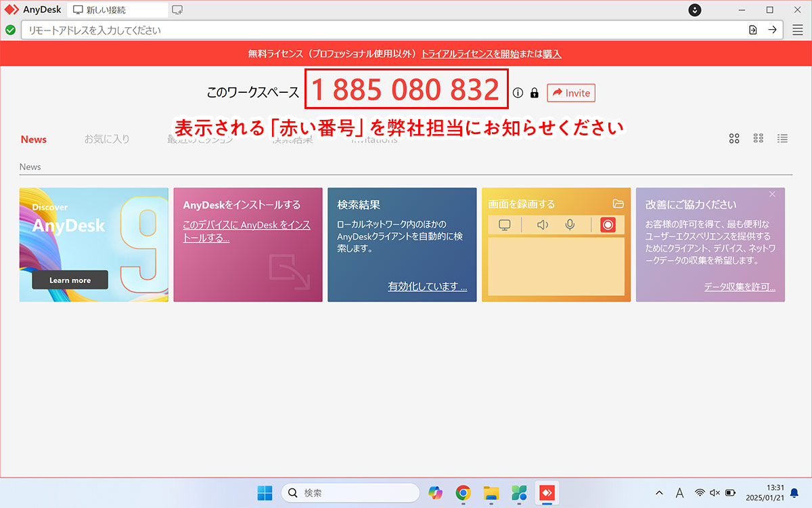Click the info icon beside workspace ID

518,93
